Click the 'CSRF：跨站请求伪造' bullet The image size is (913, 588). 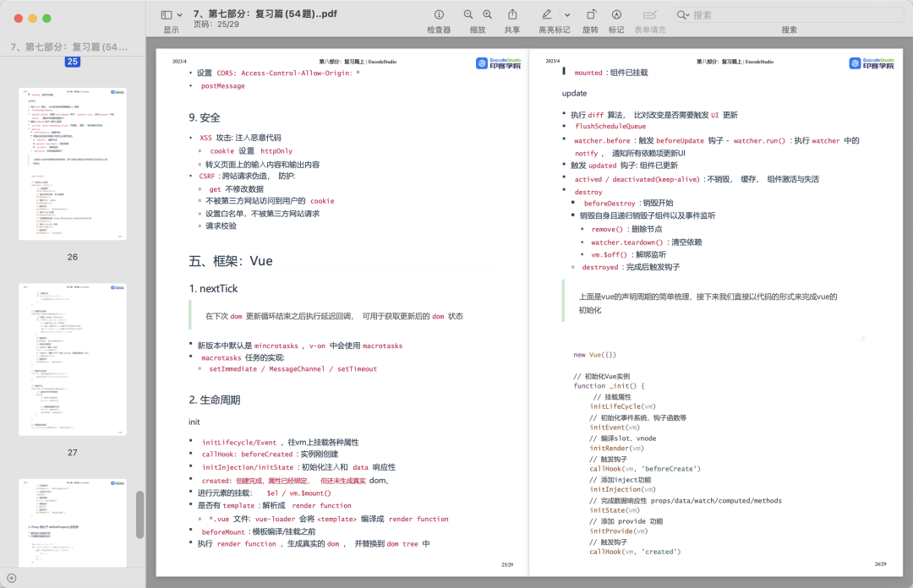click(x=247, y=176)
